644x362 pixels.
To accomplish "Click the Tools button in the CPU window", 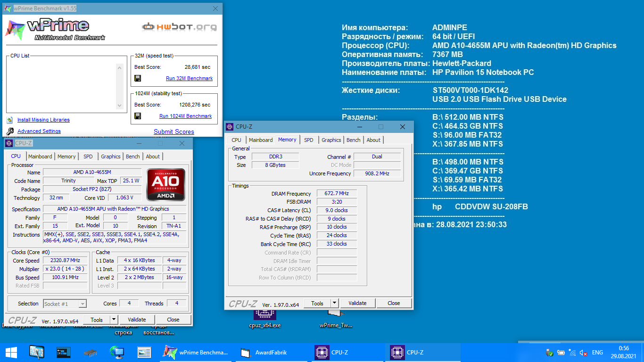I will 97,320.
